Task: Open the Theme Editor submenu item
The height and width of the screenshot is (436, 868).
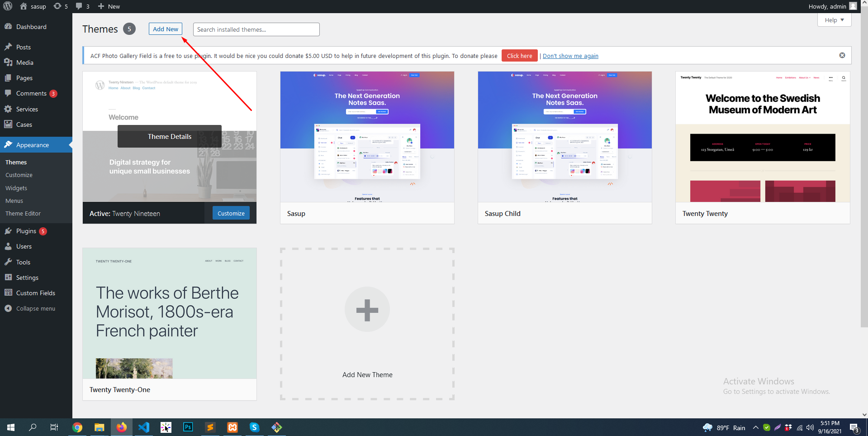Action: [23, 213]
